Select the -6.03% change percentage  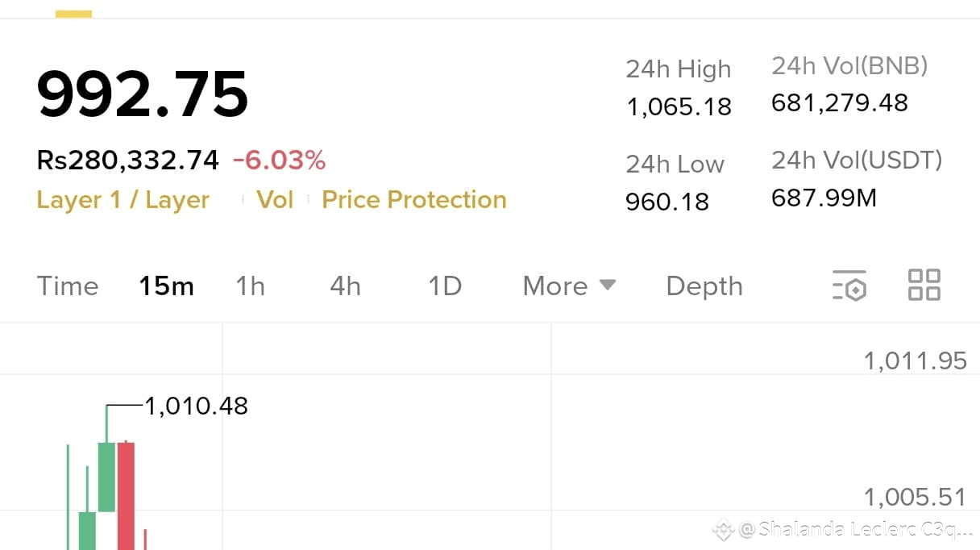pos(279,160)
